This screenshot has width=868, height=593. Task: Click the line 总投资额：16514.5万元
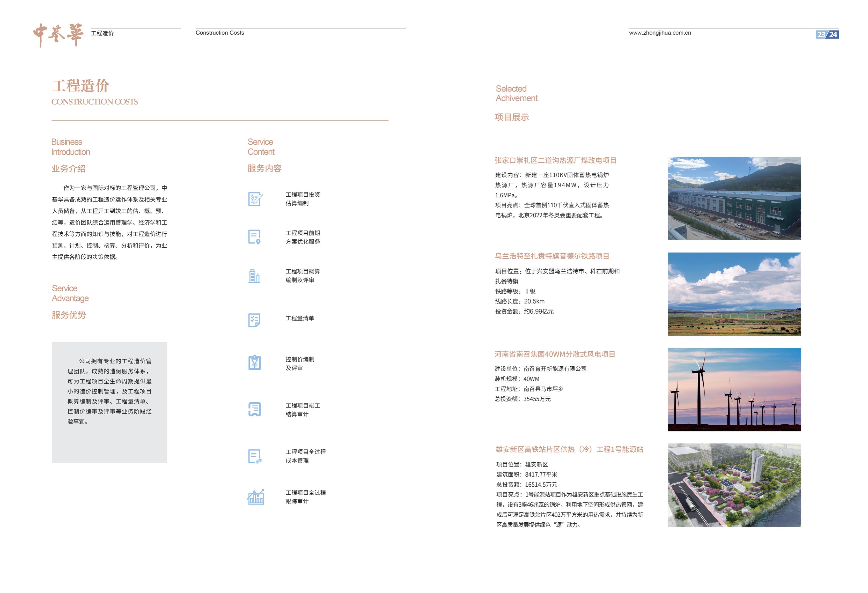click(527, 485)
